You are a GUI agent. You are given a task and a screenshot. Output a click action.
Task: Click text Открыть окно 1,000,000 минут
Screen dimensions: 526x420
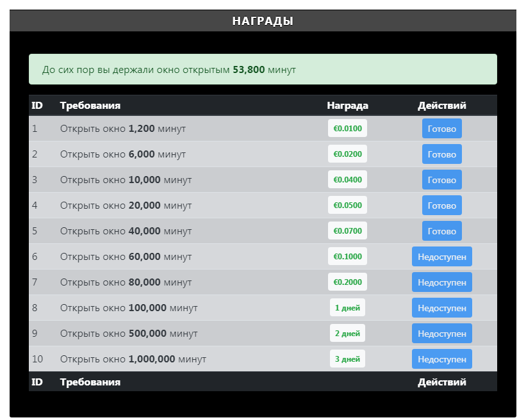click(x=133, y=359)
